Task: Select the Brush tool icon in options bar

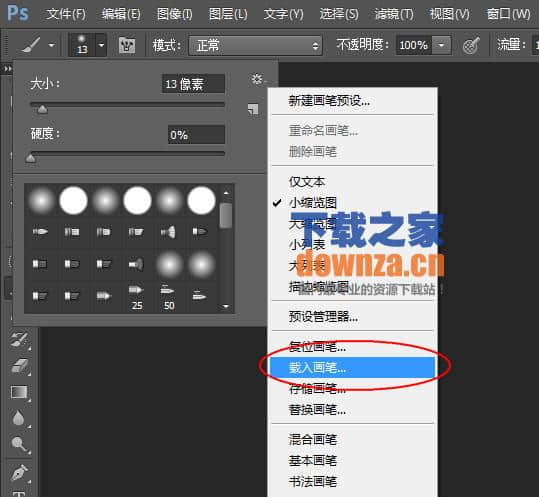Action: point(31,45)
